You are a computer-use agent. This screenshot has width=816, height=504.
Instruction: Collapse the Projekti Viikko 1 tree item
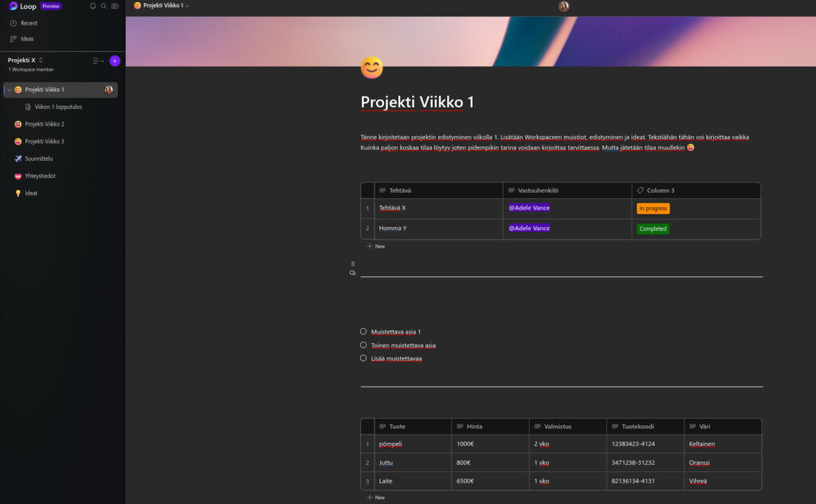pos(9,89)
